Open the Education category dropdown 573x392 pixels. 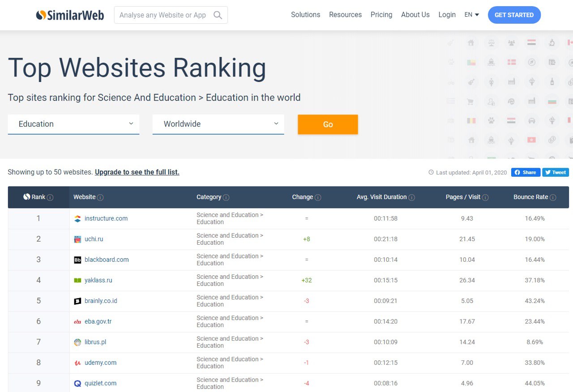click(73, 124)
